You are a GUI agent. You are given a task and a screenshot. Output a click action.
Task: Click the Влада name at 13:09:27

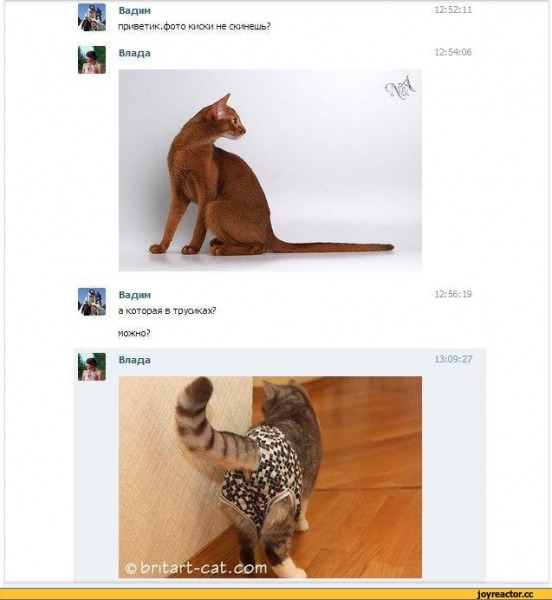coord(134,360)
